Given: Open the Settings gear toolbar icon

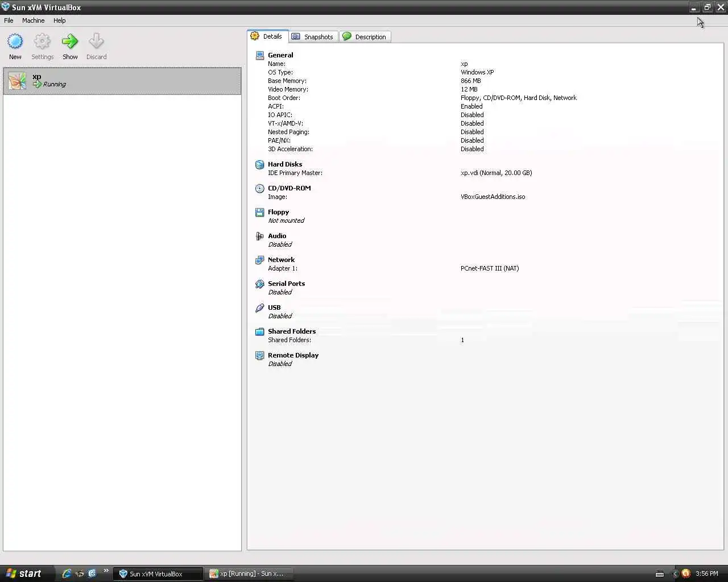Looking at the screenshot, I should [42, 41].
